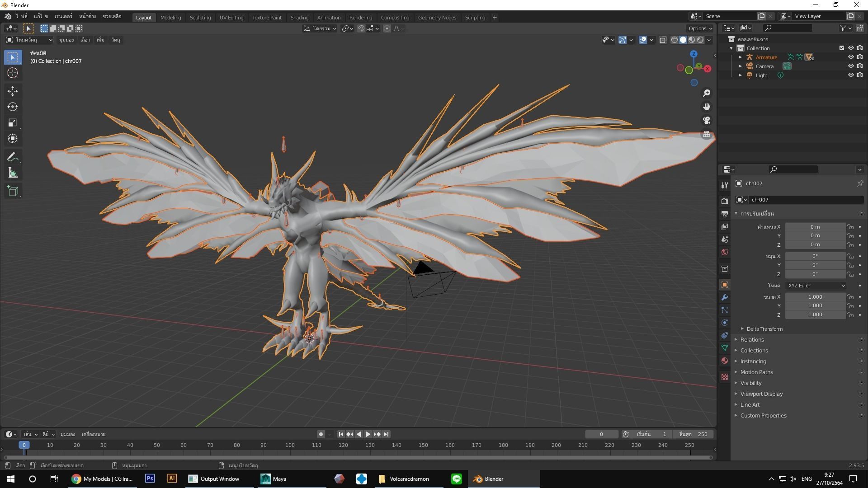Image resolution: width=868 pixels, height=488 pixels.
Task: Open the Modifier properties wrench tab
Action: [x=725, y=297]
